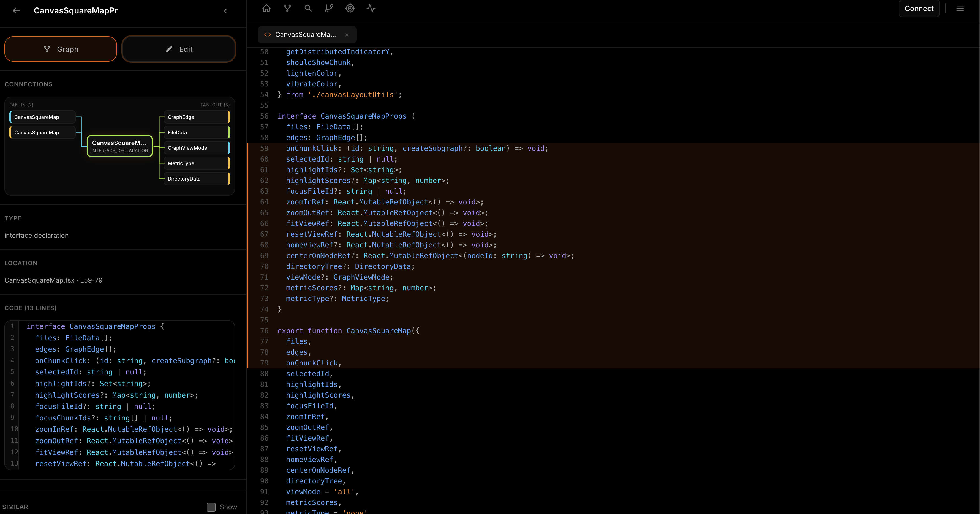Select the GraphViewMode fan-out node
Image resolution: width=980 pixels, height=514 pixels.
pyautogui.click(x=196, y=148)
